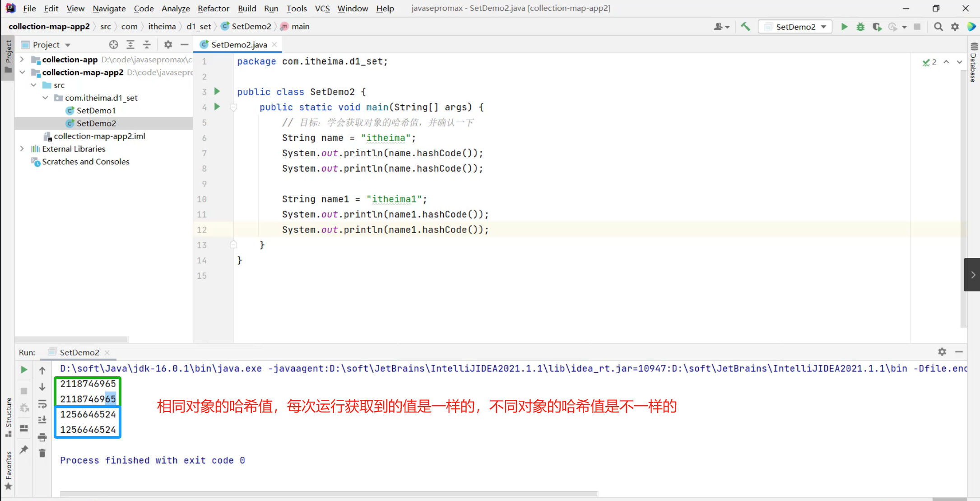Open the Refactor menu
The width and height of the screenshot is (980, 501).
(213, 8)
